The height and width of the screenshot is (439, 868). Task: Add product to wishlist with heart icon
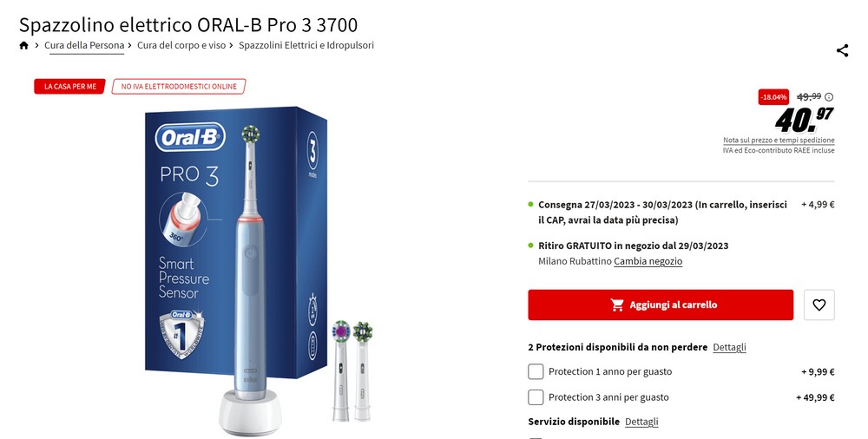click(819, 305)
